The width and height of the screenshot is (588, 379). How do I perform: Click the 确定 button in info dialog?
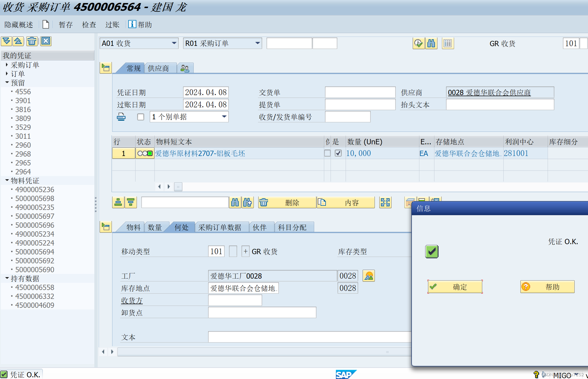pyautogui.click(x=455, y=287)
